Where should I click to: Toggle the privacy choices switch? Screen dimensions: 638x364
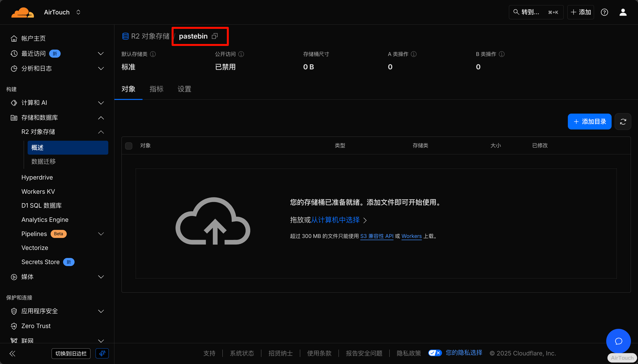pos(435,353)
